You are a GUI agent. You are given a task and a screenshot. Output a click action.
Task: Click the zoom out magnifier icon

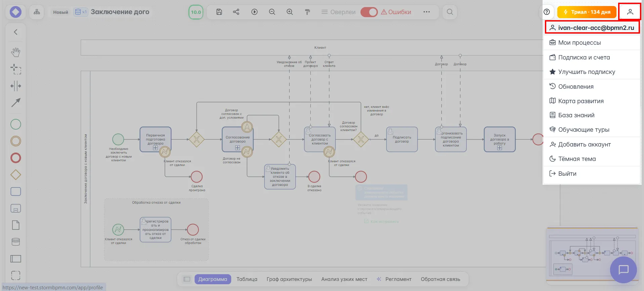pyautogui.click(x=272, y=12)
